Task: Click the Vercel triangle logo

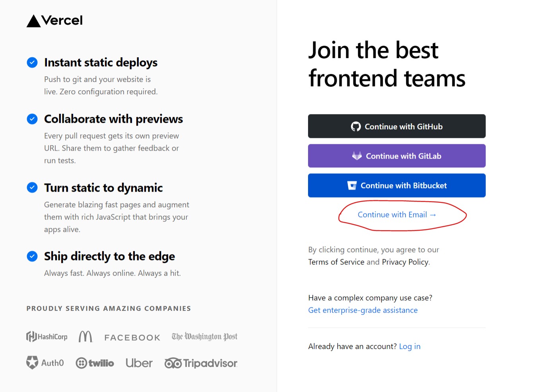Action: click(x=34, y=21)
